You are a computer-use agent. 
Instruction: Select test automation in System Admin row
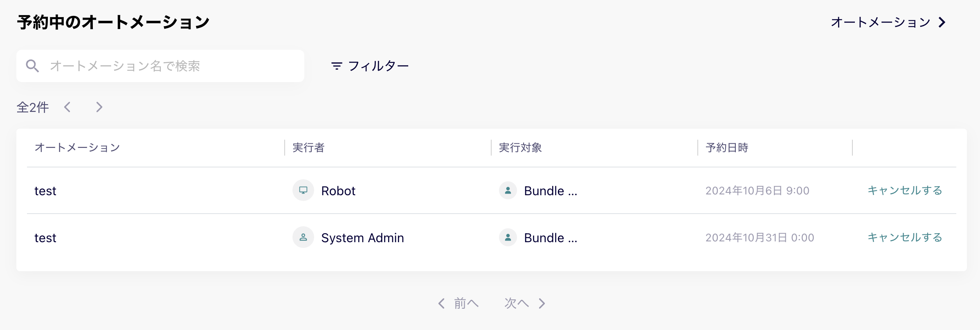(45, 238)
